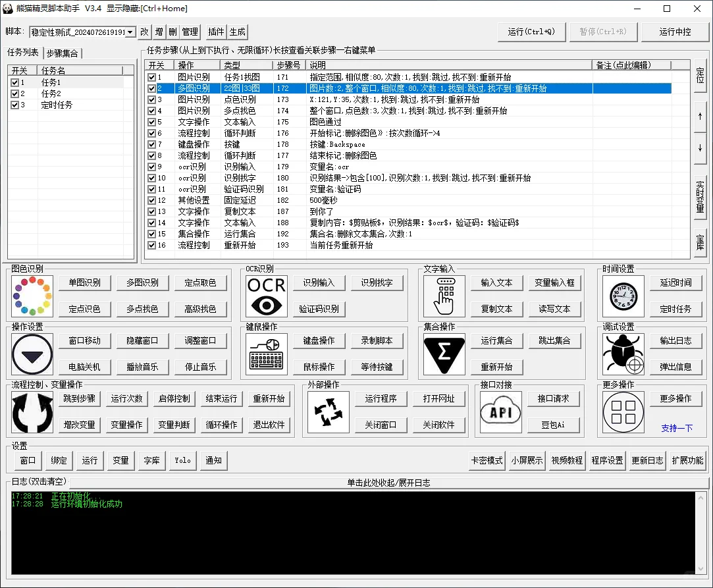Viewport: 713px width, 588px height.
Task: Click the Σ icon in 集合操作 panel
Action: [444, 355]
